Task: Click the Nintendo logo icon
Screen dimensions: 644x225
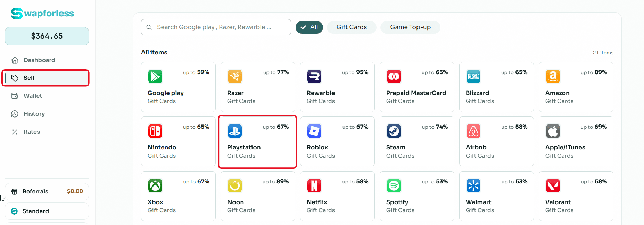Action: tap(155, 131)
